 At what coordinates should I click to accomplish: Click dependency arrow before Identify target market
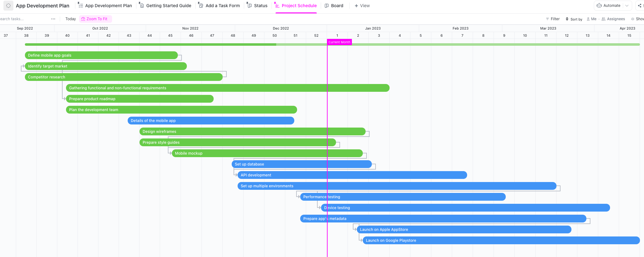pos(23,66)
